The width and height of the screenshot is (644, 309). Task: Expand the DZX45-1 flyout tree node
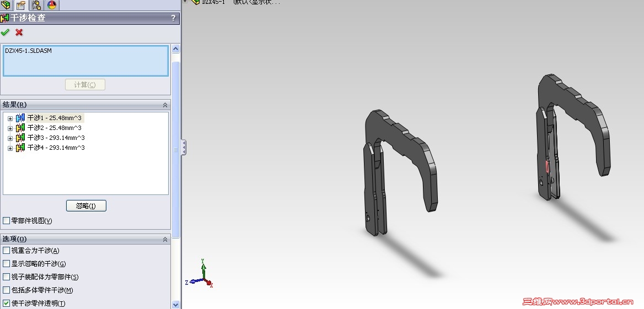pyautogui.click(x=185, y=1)
